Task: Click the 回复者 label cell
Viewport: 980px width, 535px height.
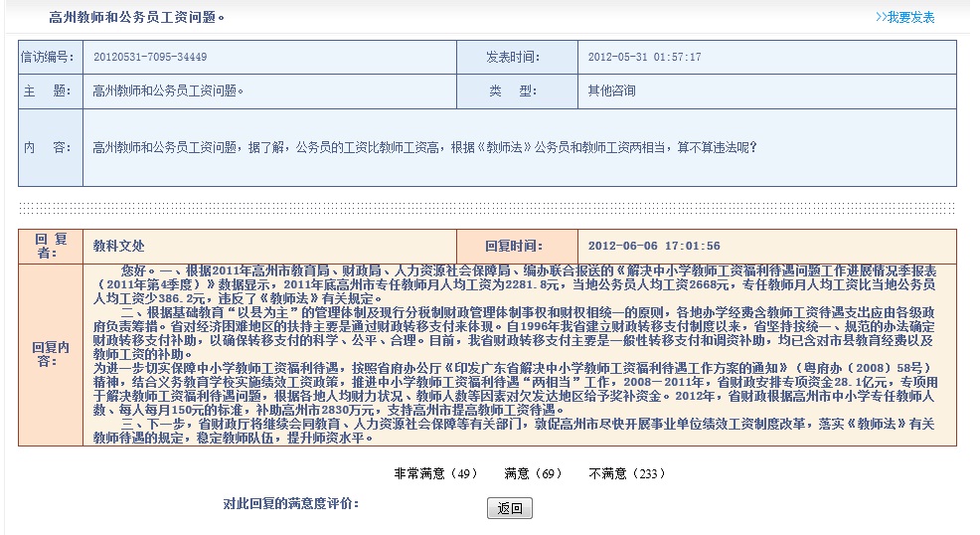Action: pos(50,246)
